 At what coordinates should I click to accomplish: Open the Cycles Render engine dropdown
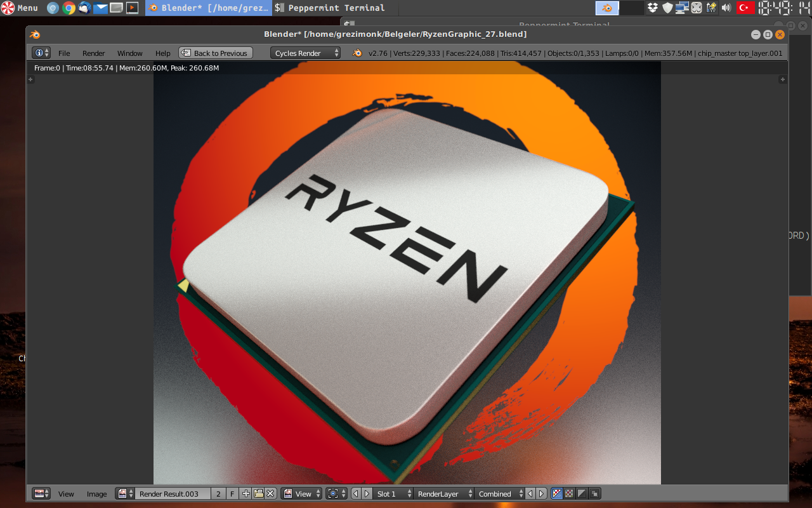(306, 53)
